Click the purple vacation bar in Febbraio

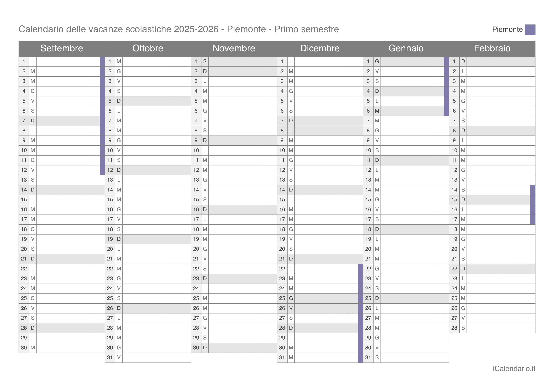point(533,205)
